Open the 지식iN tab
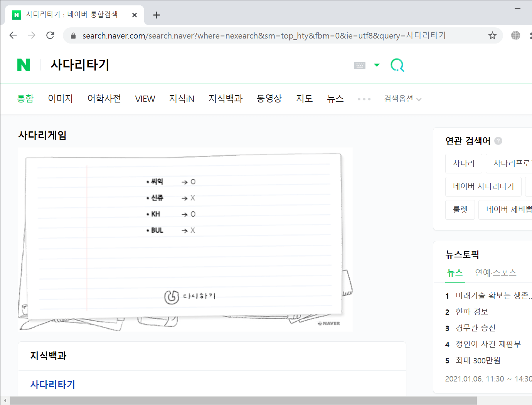The image size is (532, 405). pyautogui.click(x=182, y=99)
